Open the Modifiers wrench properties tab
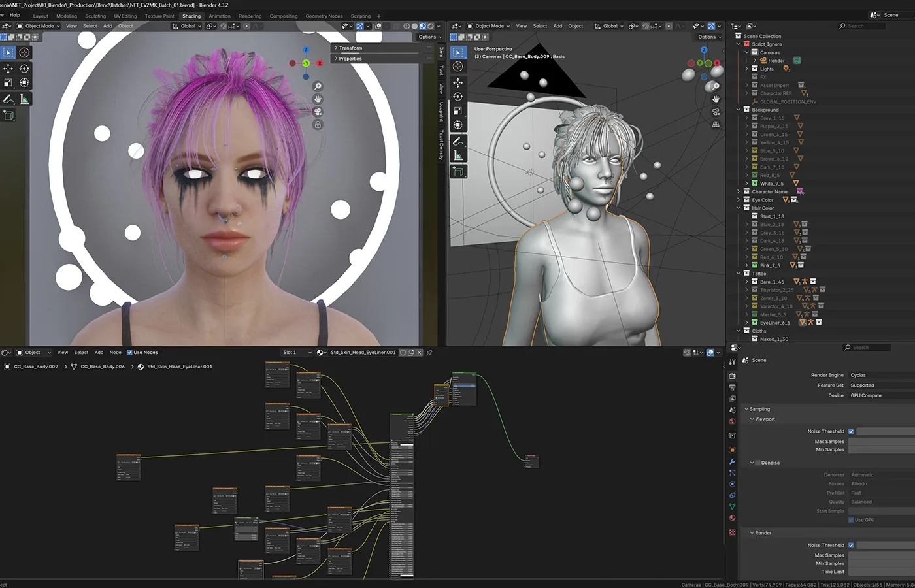Image resolution: width=915 pixels, height=588 pixels. (732, 461)
